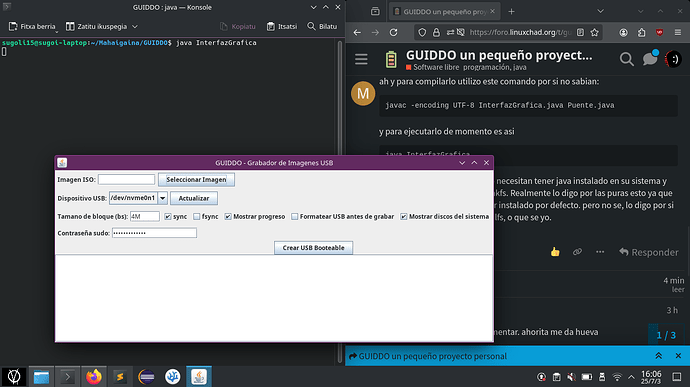Bookmark page with star icon
Viewport: 690px width, 387px height.
[x=595, y=32]
